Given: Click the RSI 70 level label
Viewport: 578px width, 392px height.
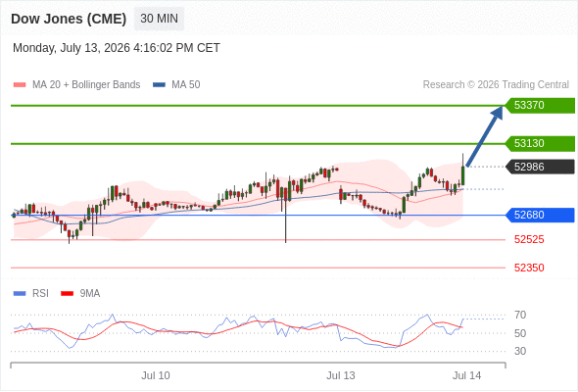Looking at the screenshot, I should pos(520,315).
